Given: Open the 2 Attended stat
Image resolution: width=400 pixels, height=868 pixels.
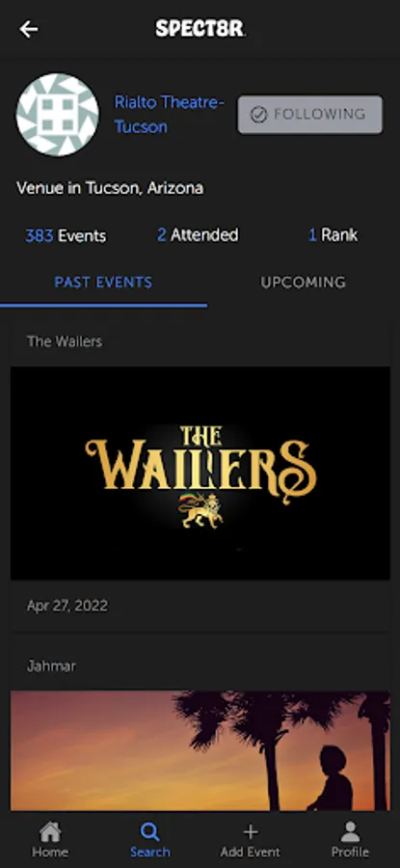Looking at the screenshot, I should point(198,235).
